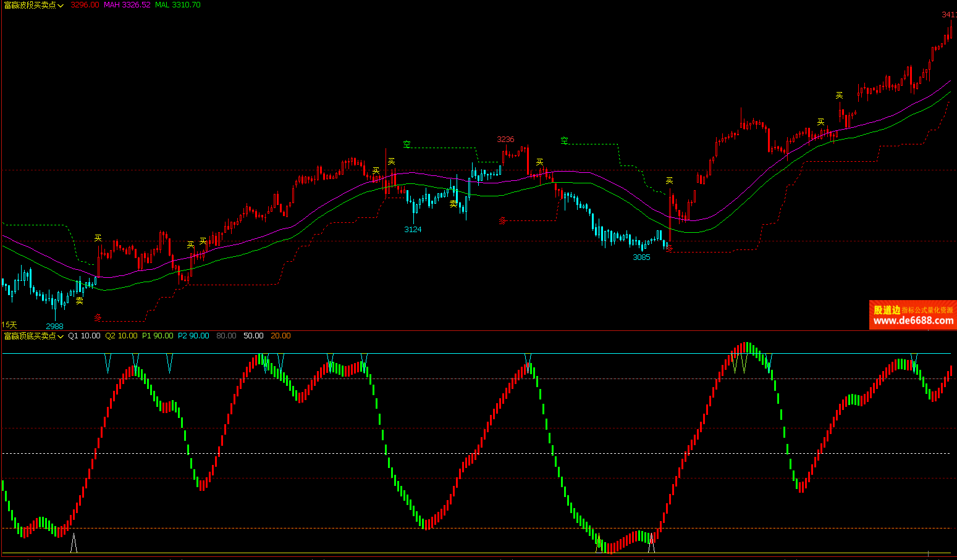Click the red 多 signal below 3236
The height and width of the screenshot is (560, 957).
click(x=502, y=220)
